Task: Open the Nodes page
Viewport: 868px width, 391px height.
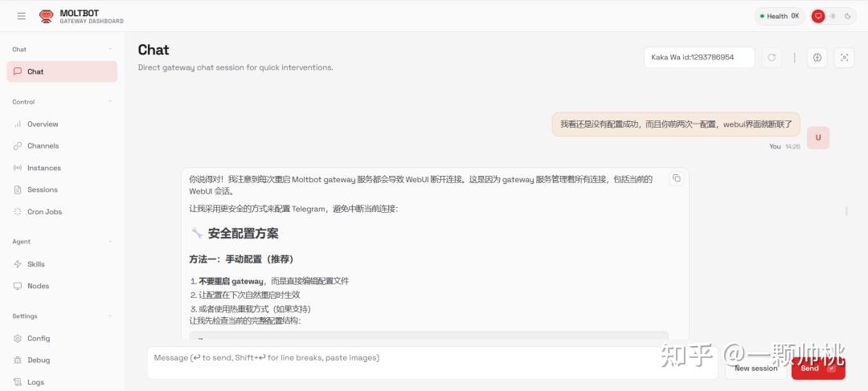Action: point(62,286)
